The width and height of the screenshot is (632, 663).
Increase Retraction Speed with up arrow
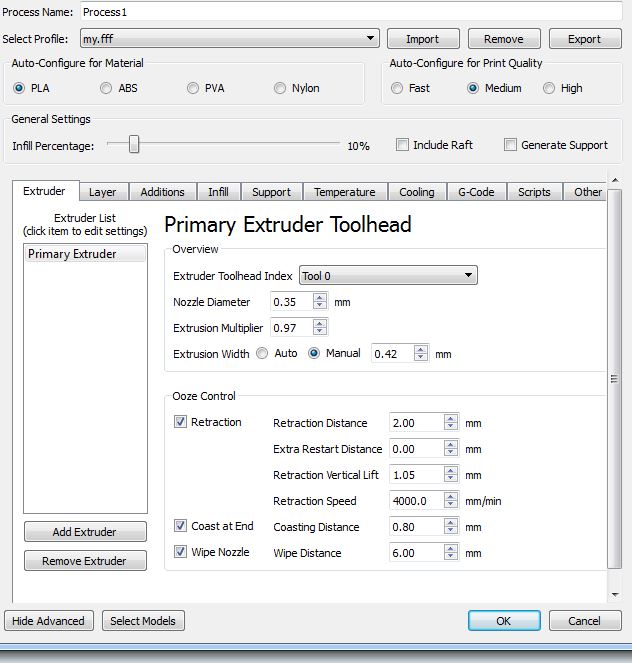tap(451, 497)
